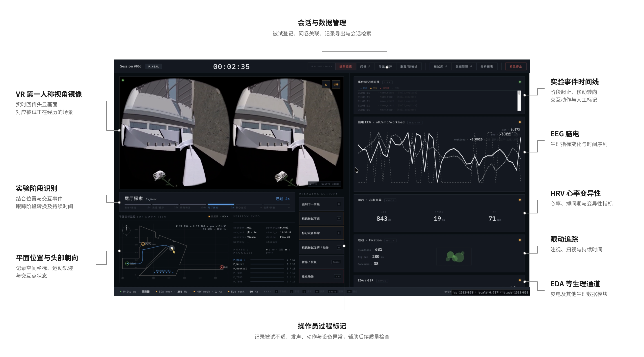Click the 标记被试发声 / 动作 action button
This screenshot has height=357, width=644.
(321, 247)
